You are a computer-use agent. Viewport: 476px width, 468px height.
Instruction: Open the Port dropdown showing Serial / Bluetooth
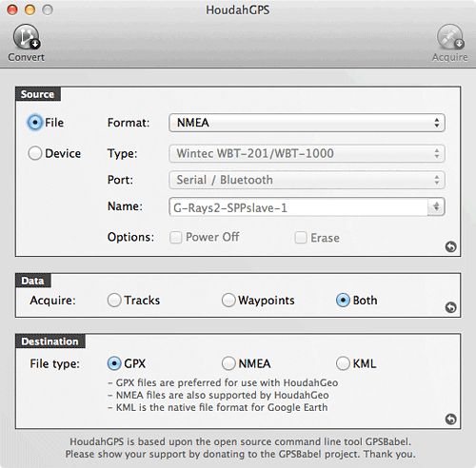[x=307, y=180]
